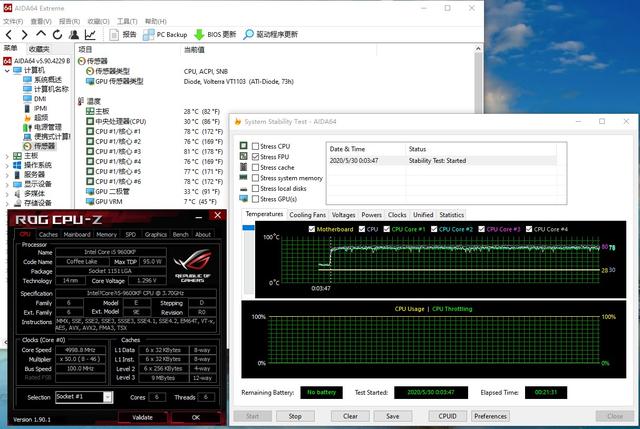Switch to Statistics tab
640x429 pixels.
[452, 215]
